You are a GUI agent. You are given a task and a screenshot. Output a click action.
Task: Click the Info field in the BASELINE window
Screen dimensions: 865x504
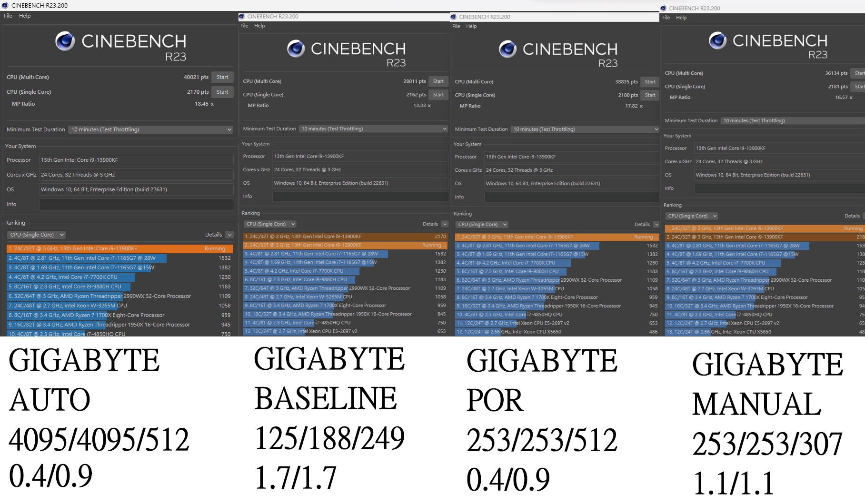pyautogui.click(x=360, y=196)
